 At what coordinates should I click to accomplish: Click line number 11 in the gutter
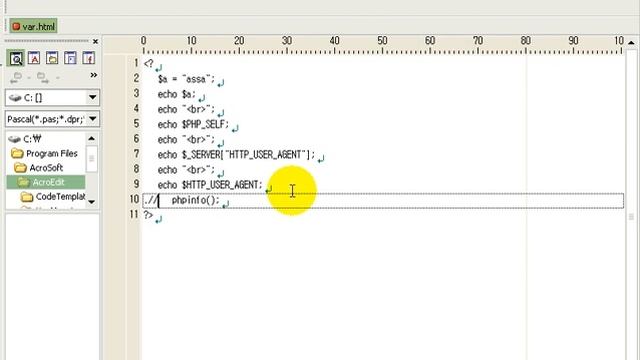(134, 214)
